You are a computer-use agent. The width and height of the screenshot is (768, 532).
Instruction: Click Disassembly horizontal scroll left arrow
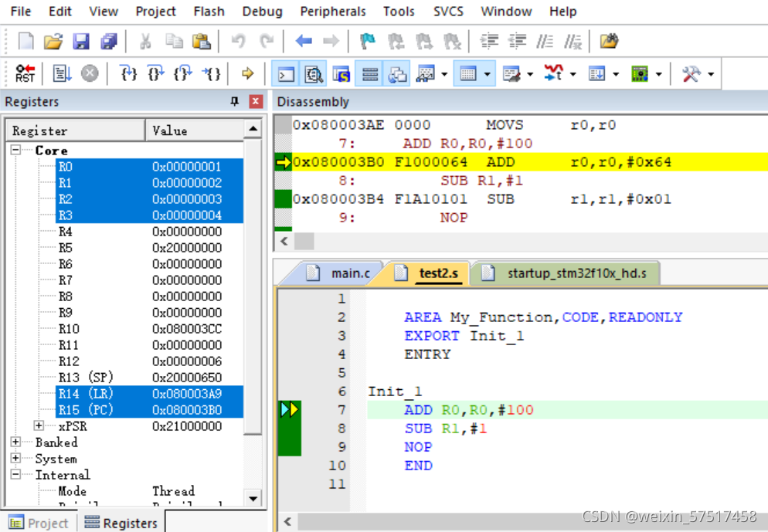[284, 241]
